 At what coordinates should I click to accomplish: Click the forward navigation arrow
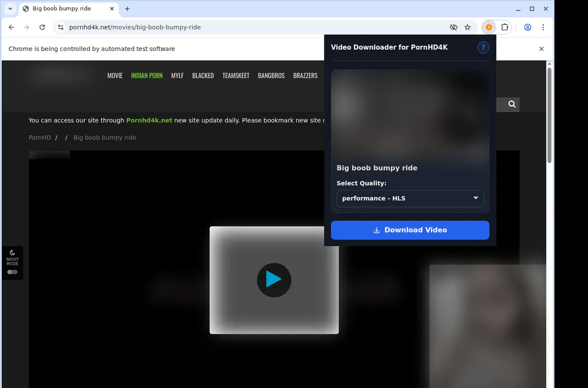tap(26, 27)
